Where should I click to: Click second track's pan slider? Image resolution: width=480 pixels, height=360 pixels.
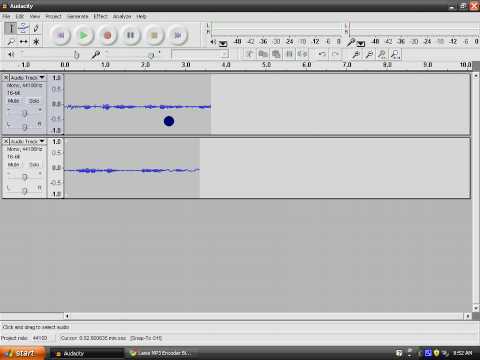24,190
